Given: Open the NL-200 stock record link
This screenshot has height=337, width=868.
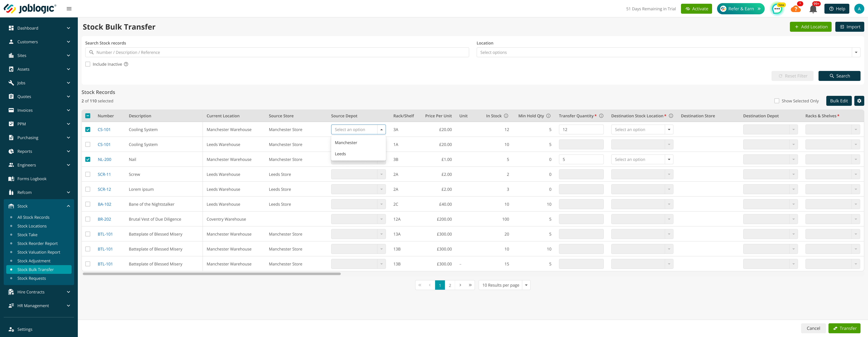Looking at the screenshot, I should 104,159.
